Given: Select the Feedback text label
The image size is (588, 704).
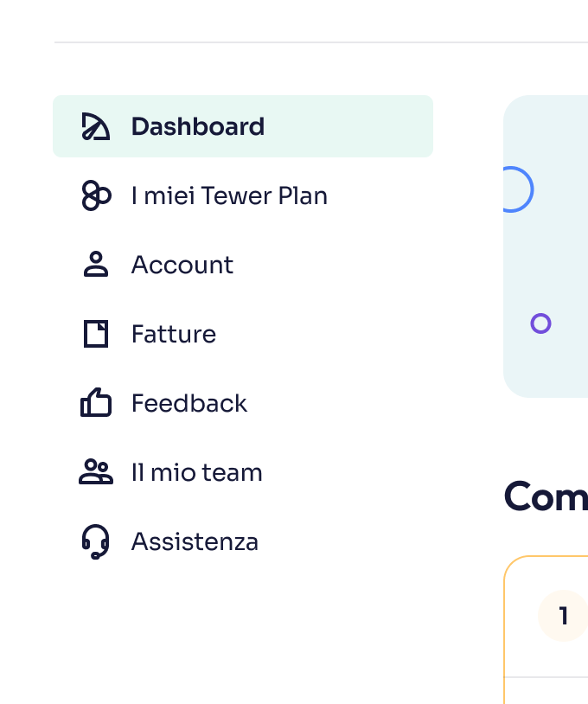Looking at the screenshot, I should point(189,403).
